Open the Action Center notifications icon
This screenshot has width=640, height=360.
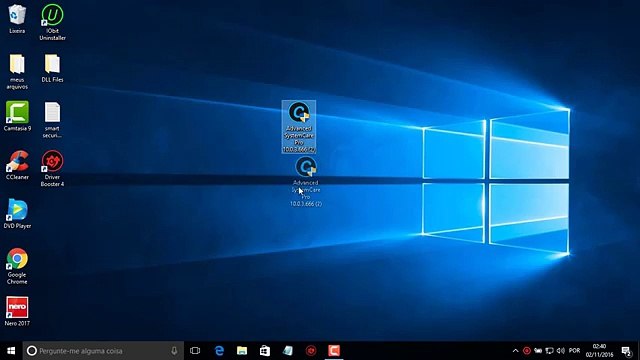627,351
